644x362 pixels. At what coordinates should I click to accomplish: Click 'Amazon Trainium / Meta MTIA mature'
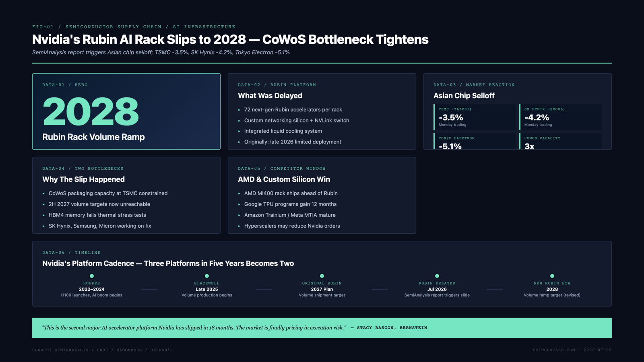pyautogui.click(x=290, y=215)
